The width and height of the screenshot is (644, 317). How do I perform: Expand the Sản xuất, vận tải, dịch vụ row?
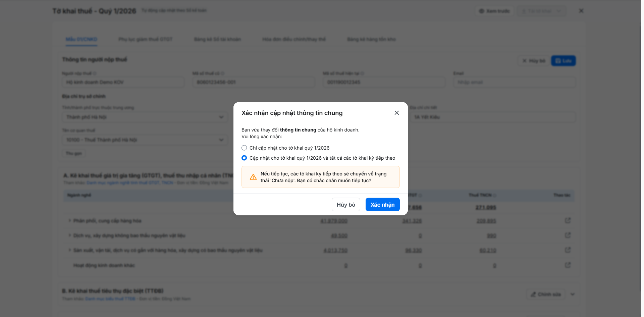pos(69,250)
